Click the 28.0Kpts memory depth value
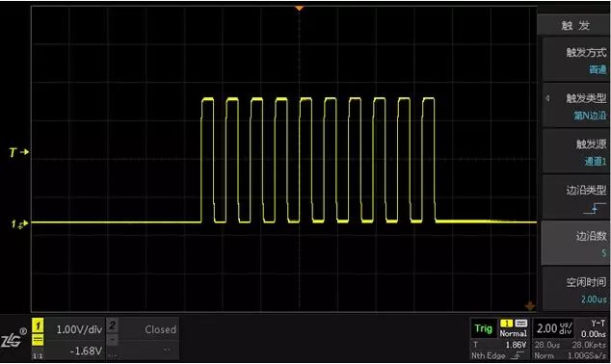 pos(589,345)
